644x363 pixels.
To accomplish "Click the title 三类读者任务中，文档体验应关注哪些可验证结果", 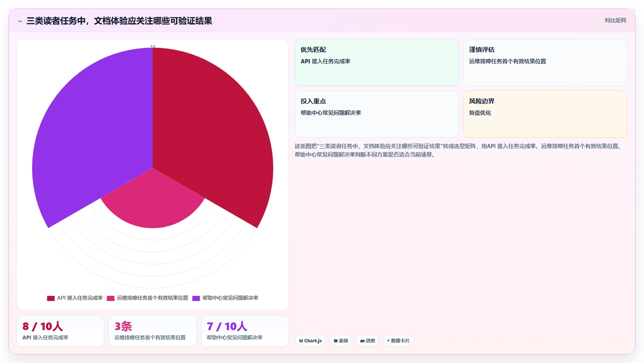I will 119,21.
